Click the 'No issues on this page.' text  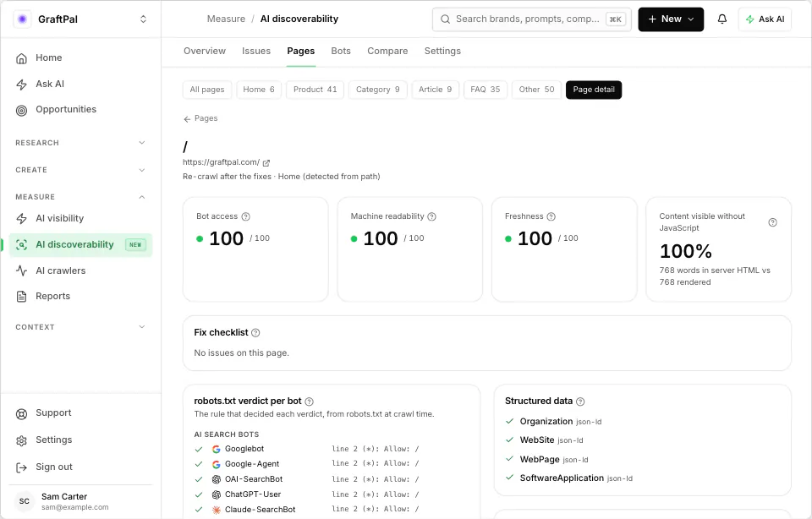coord(241,352)
